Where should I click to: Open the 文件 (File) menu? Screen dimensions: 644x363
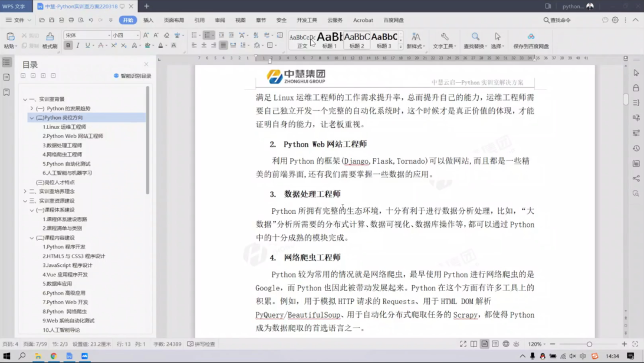coord(18,19)
